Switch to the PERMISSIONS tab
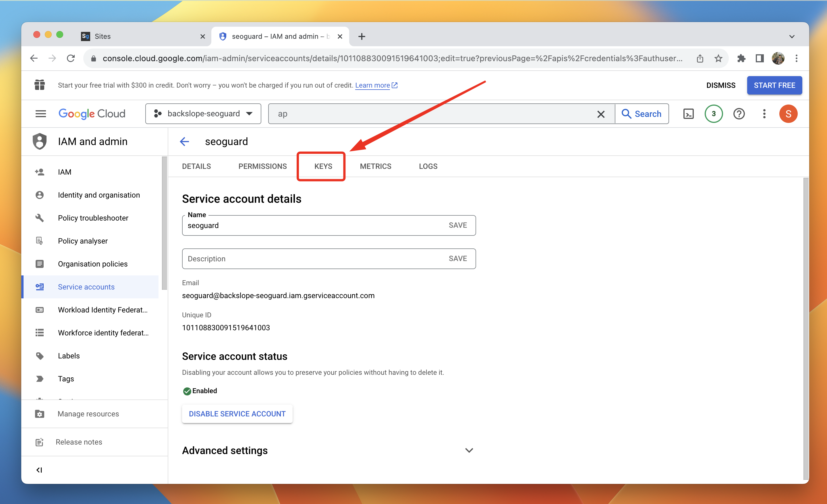The image size is (827, 504). tap(262, 166)
